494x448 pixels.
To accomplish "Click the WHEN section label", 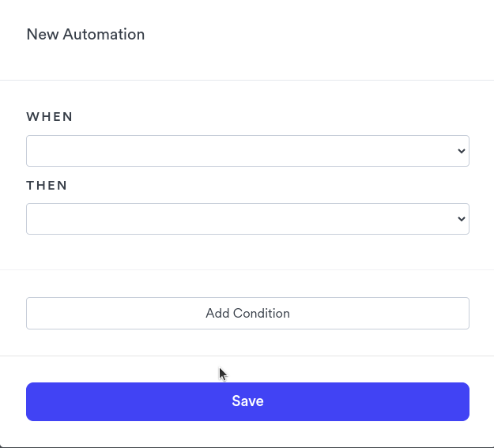I will tap(50, 117).
